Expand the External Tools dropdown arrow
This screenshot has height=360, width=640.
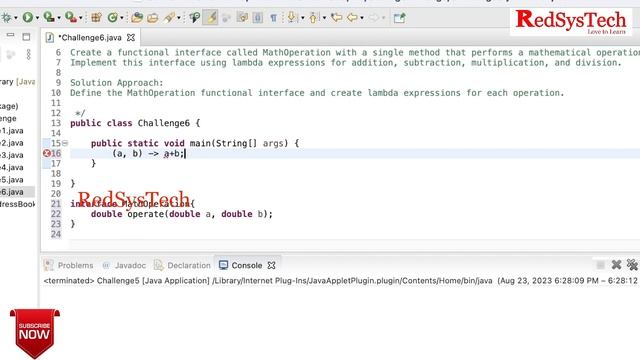(80, 18)
